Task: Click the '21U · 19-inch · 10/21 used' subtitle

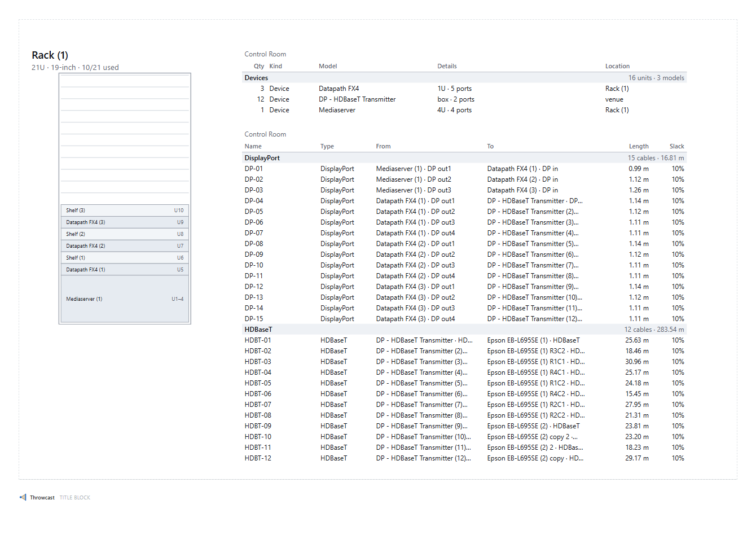Action: (x=75, y=67)
